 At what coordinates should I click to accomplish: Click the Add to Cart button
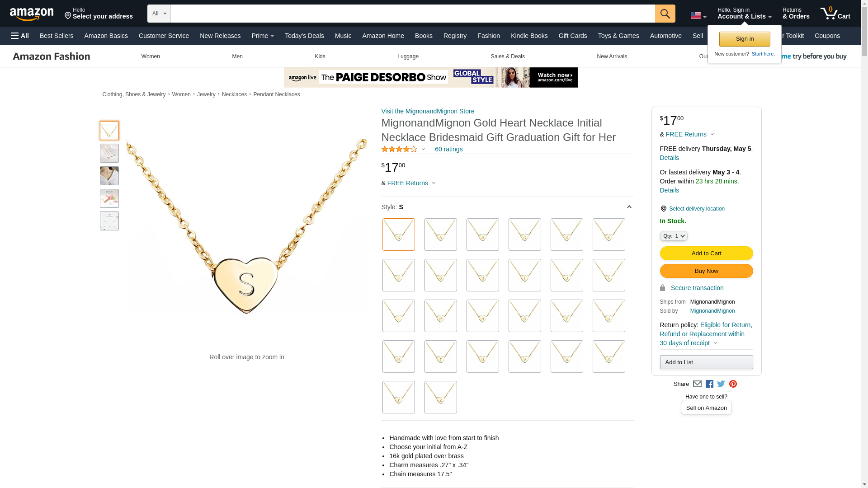[706, 253]
